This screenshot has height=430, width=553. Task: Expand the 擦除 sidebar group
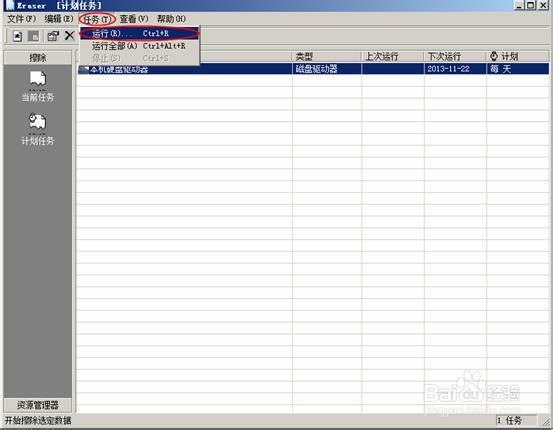click(x=38, y=57)
